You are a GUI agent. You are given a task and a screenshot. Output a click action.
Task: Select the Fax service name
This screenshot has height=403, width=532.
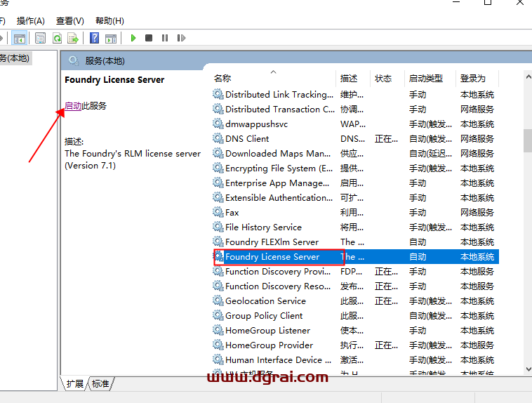pos(232,213)
